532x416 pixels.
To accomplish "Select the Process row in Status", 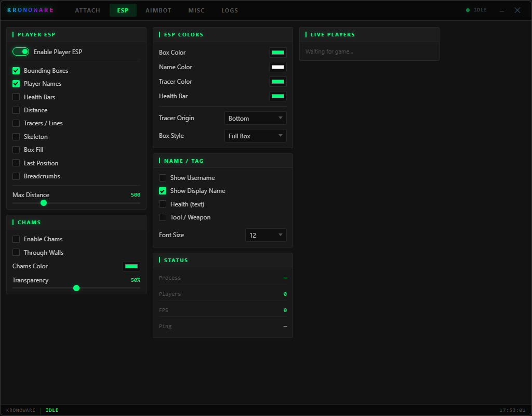I will coord(223,278).
